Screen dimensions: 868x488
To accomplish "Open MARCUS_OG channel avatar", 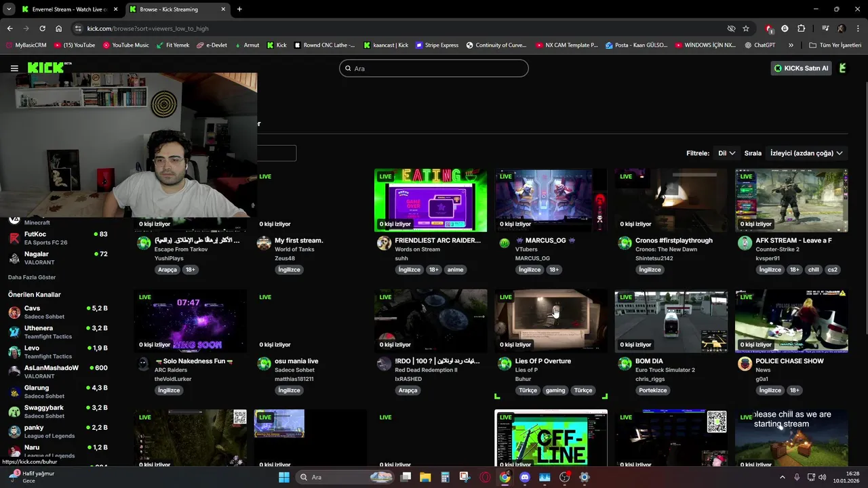I will [505, 243].
